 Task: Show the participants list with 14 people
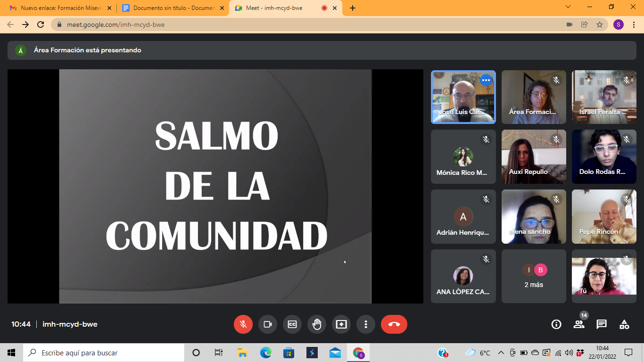pos(579,324)
